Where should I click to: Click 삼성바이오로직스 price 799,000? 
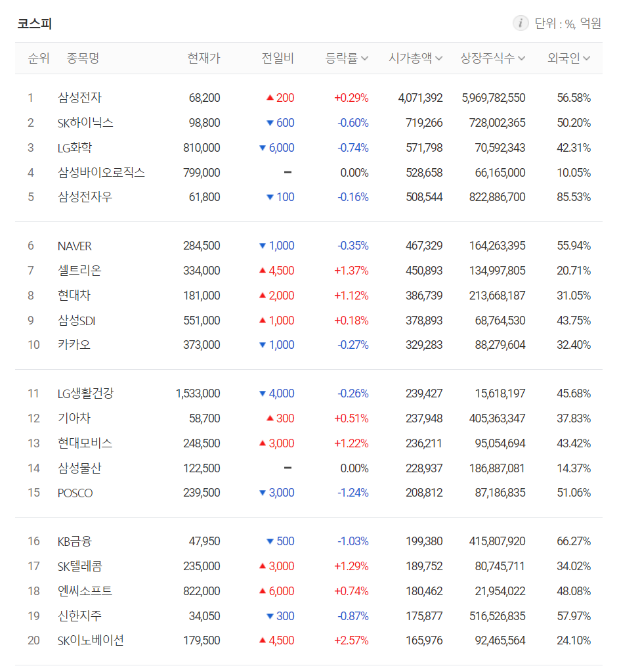pyautogui.click(x=202, y=173)
